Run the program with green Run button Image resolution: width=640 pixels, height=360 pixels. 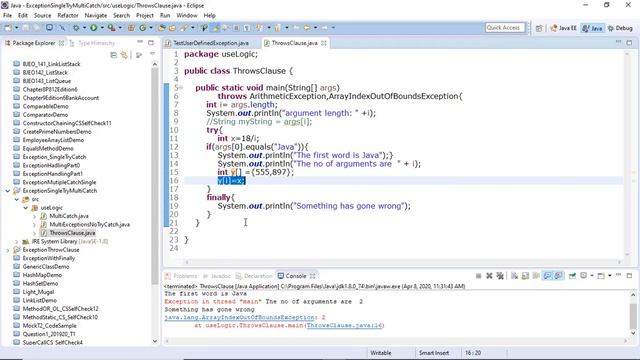click(x=93, y=28)
